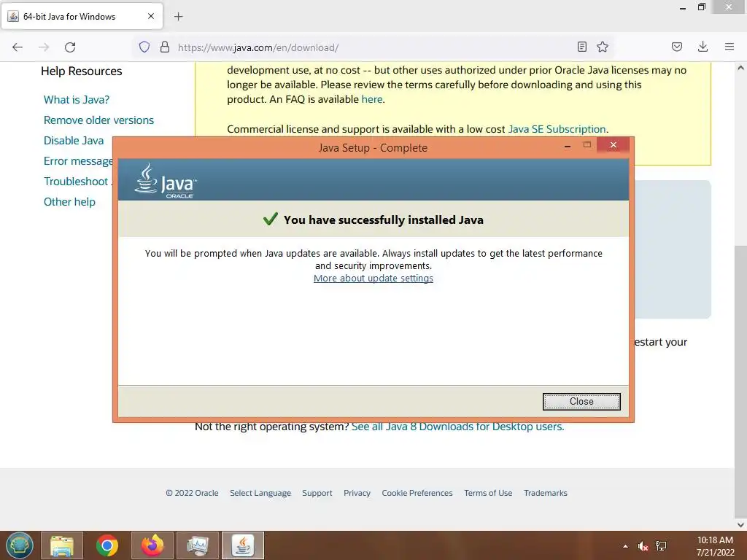Open Remove older versions link
Viewport: 747px width, 560px height.
coord(98,120)
